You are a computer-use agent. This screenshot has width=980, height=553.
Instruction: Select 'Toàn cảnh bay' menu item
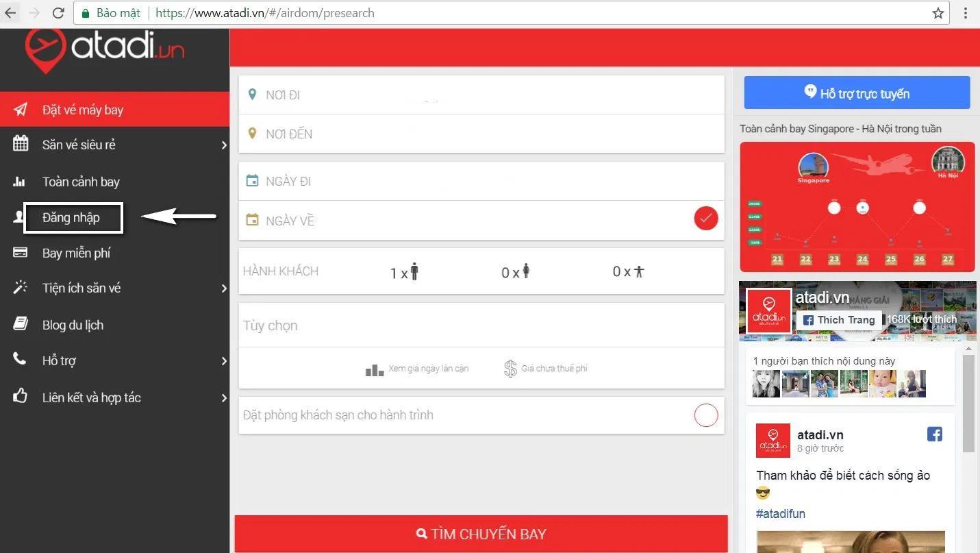pyautogui.click(x=81, y=182)
